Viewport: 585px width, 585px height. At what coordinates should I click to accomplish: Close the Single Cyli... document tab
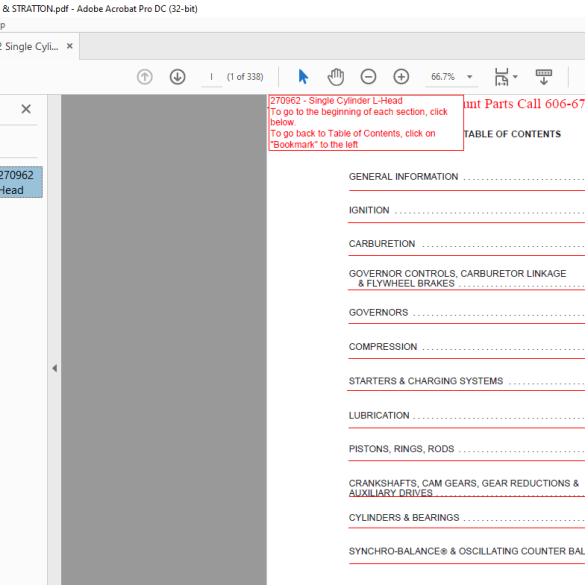pos(69,46)
